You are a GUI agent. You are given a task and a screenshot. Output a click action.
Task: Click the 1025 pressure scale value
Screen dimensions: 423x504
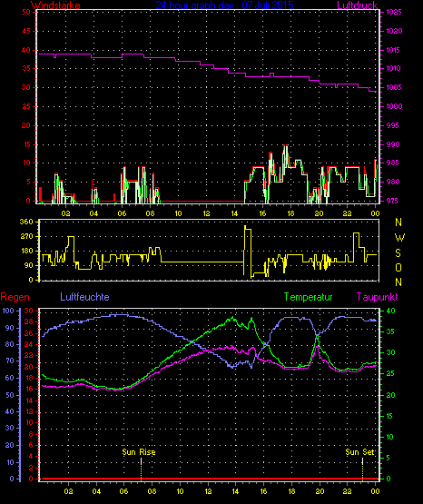pos(394,12)
